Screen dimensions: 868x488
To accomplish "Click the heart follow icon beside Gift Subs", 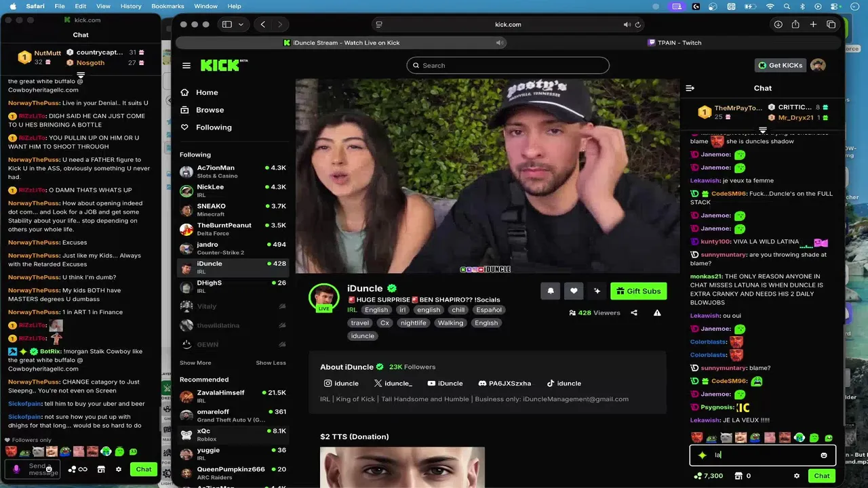I will click(574, 291).
